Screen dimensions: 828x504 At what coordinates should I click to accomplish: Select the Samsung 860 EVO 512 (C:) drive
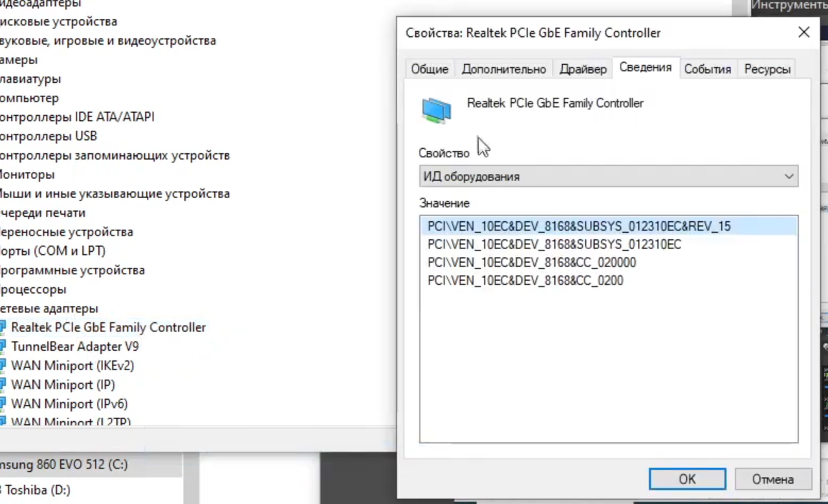tap(64, 464)
